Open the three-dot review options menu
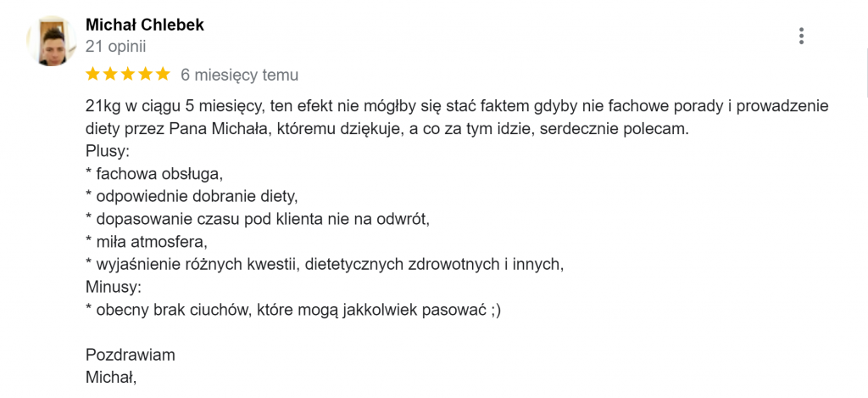 (x=801, y=36)
